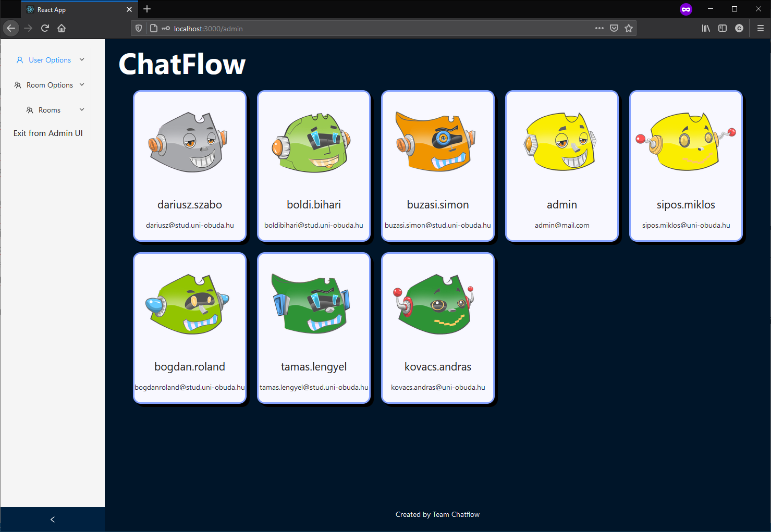Go back with browser back arrow
The width and height of the screenshot is (771, 532).
pos(11,28)
